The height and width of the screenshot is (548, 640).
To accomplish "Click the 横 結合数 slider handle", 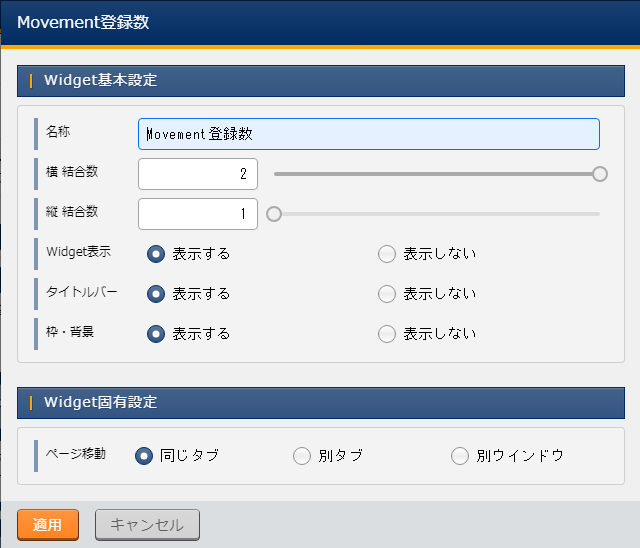I will point(600,174).
